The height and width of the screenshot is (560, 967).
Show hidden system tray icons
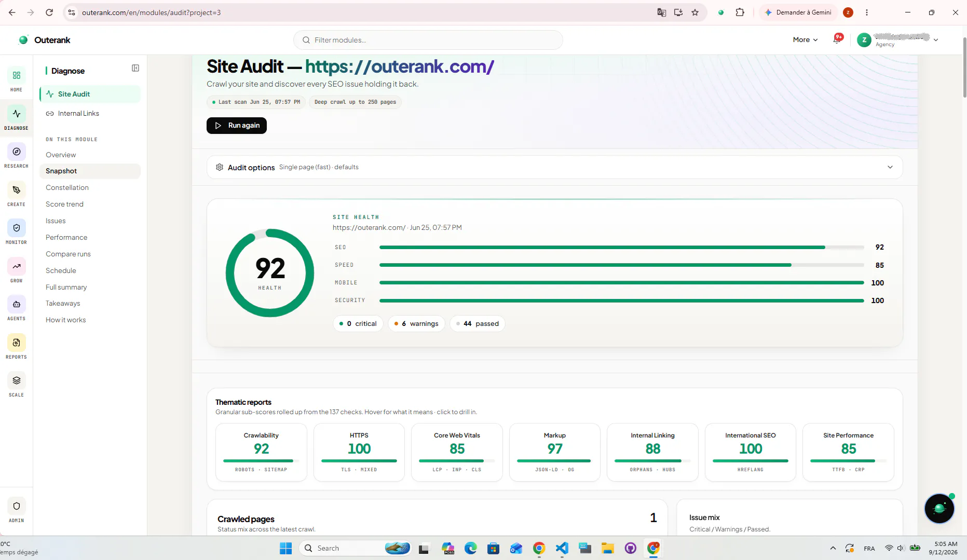tap(833, 548)
